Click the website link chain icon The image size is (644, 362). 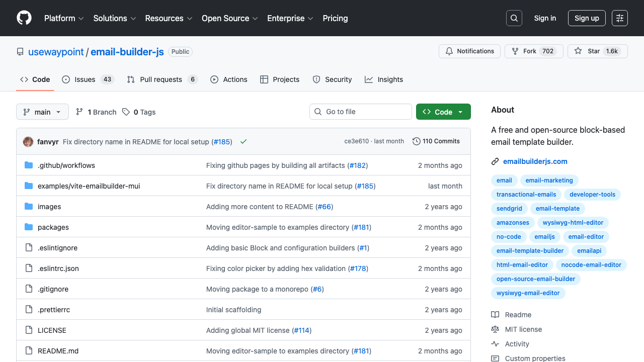pyautogui.click(x=495, y=161)
